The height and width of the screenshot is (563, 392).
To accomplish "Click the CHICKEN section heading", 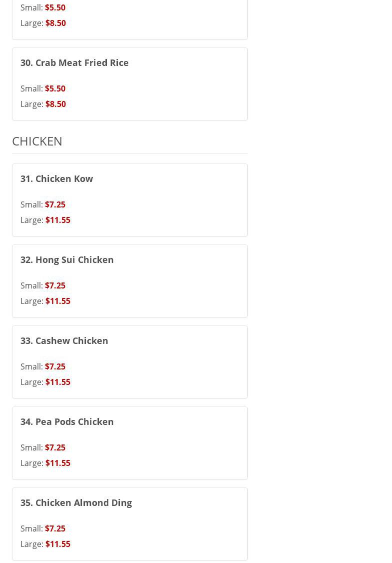I will 37,141.
